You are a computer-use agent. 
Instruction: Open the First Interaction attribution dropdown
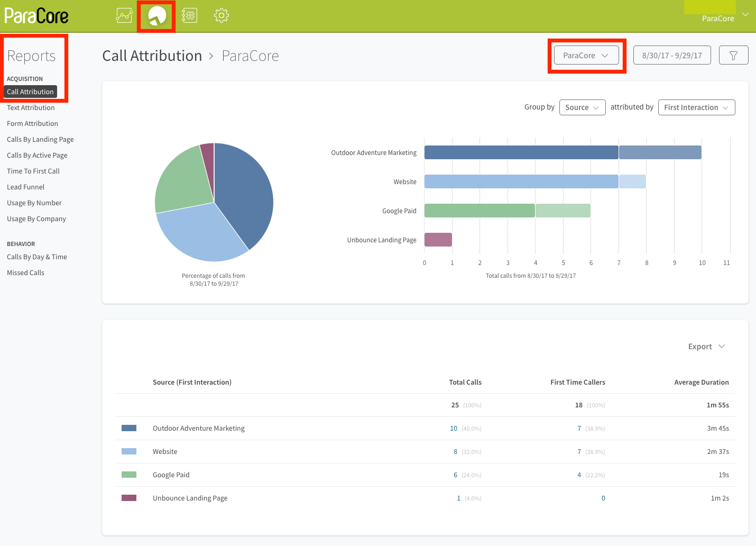pyautogui.click(x=696, y=107)
